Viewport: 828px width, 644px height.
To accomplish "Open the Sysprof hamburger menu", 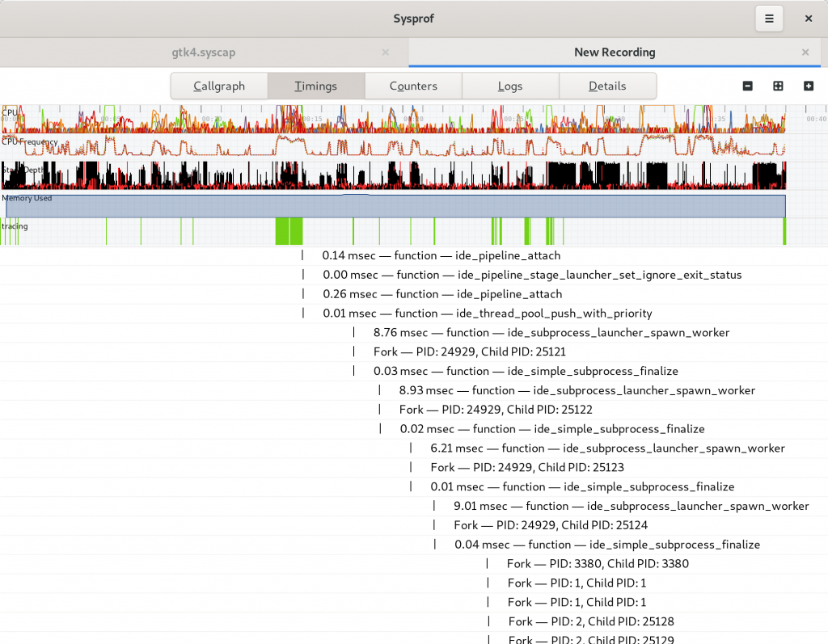I will point(769,19).
